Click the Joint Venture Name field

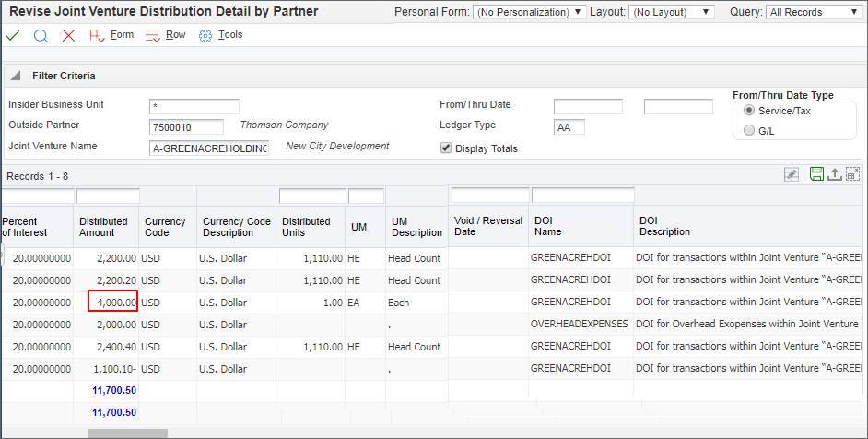(208, 148)
